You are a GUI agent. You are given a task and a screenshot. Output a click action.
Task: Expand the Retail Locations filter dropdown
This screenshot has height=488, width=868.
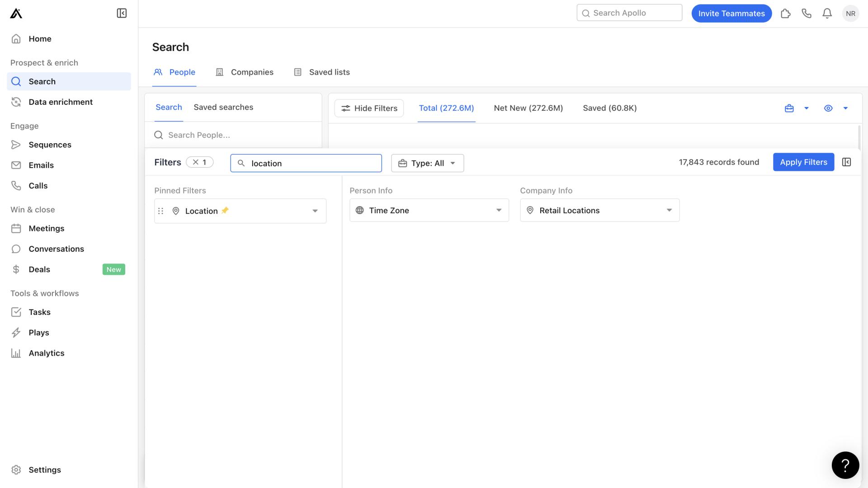(x=669, y=210)
